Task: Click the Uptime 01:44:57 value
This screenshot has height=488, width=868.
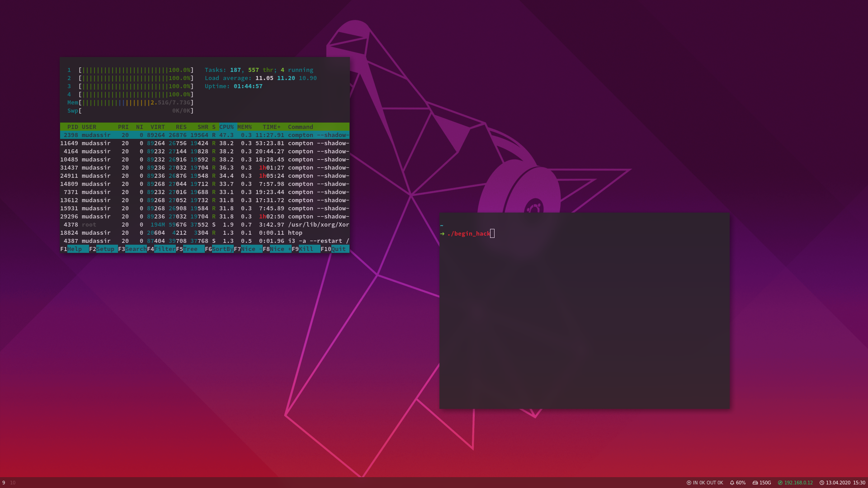Action: pos(248,86)
